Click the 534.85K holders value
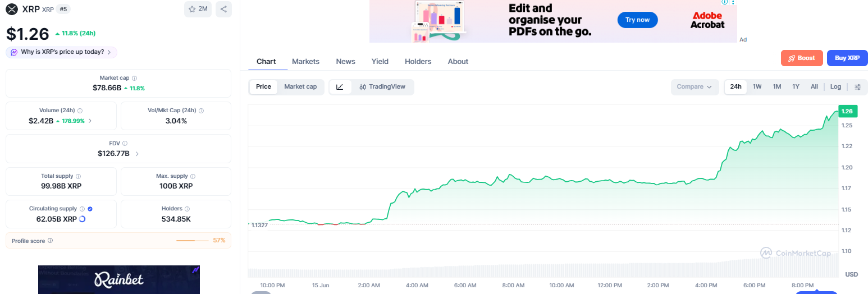Image resolution: width=868 pixels, height=294 pixels. click(x=176, y=219)
